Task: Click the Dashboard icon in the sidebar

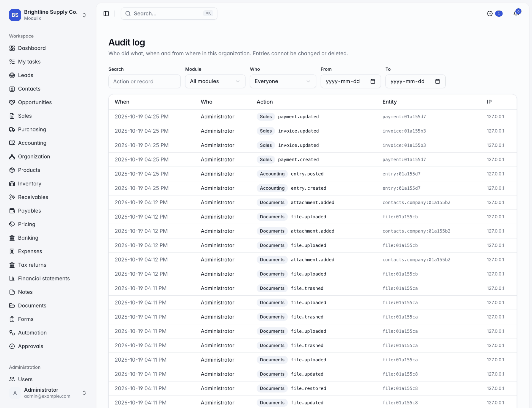Action: point(12,48)
